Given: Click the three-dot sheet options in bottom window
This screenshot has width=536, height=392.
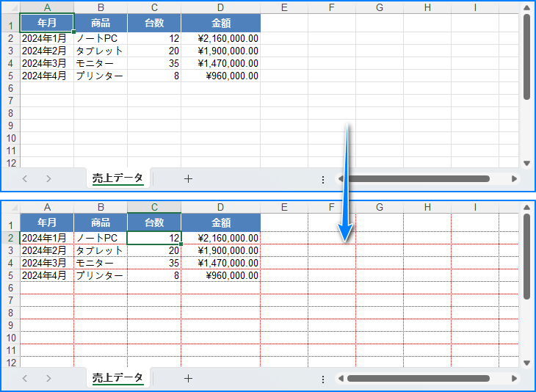Looking at the screenshot, I should [323, 380].
